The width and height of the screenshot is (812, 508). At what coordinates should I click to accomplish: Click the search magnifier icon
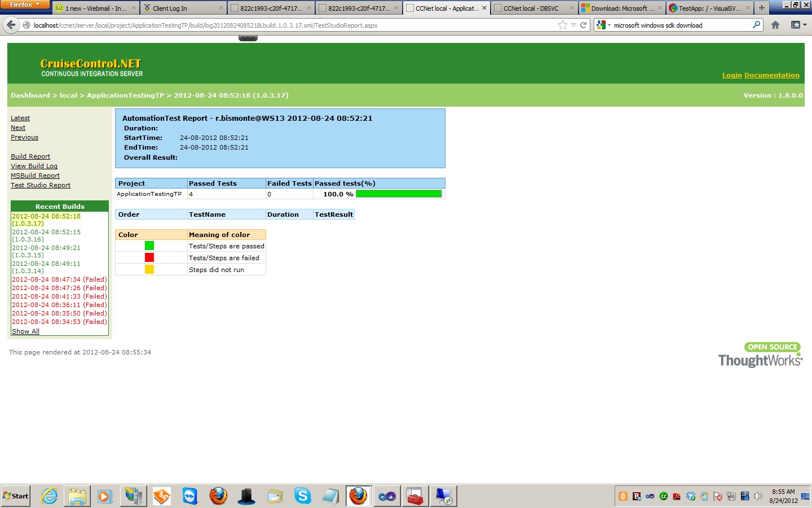(x=756, y=25)
